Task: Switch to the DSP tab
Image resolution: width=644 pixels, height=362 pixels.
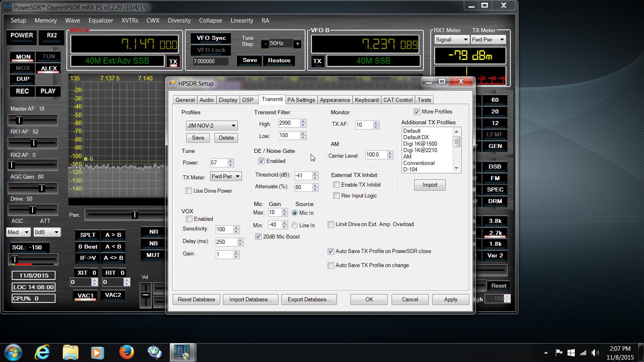Action: pos(248,100)
